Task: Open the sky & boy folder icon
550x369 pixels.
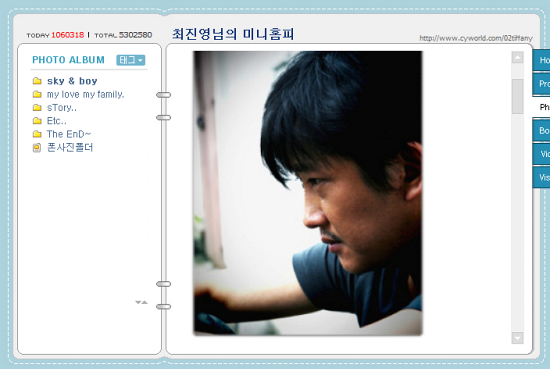Action: coord(37,81)
